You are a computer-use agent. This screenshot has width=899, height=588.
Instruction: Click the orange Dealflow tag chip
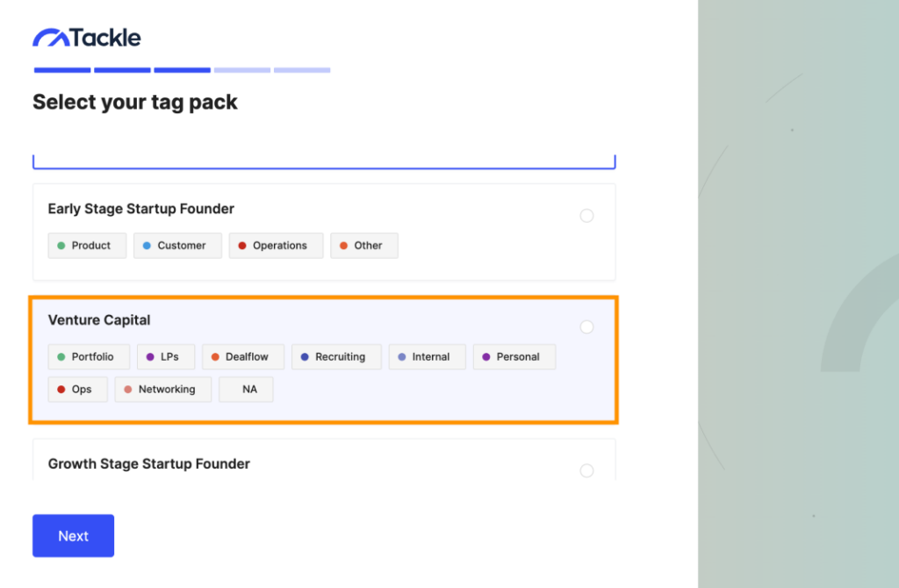tap(242, 356)
